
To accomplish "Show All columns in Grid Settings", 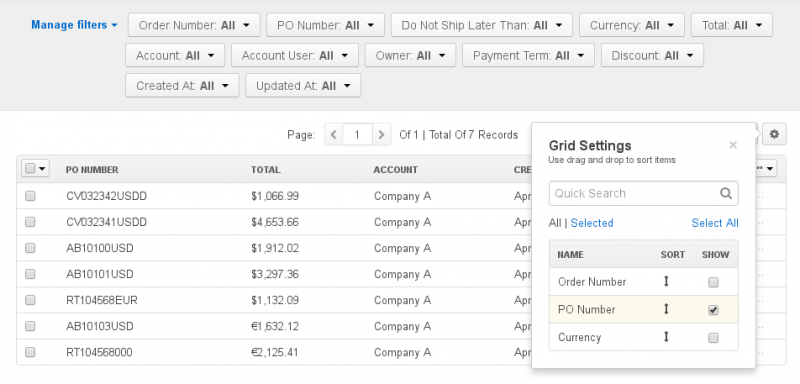I will click(x=555, y=223).
